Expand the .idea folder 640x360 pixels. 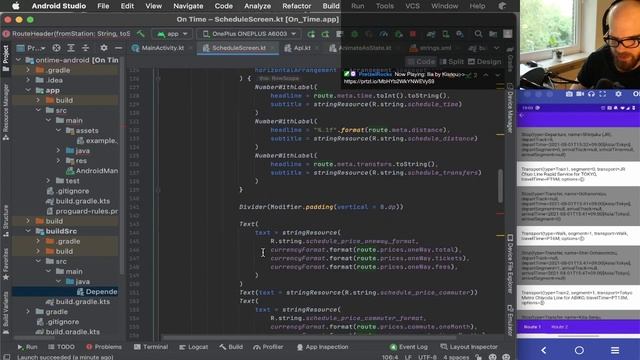point(28,80)
